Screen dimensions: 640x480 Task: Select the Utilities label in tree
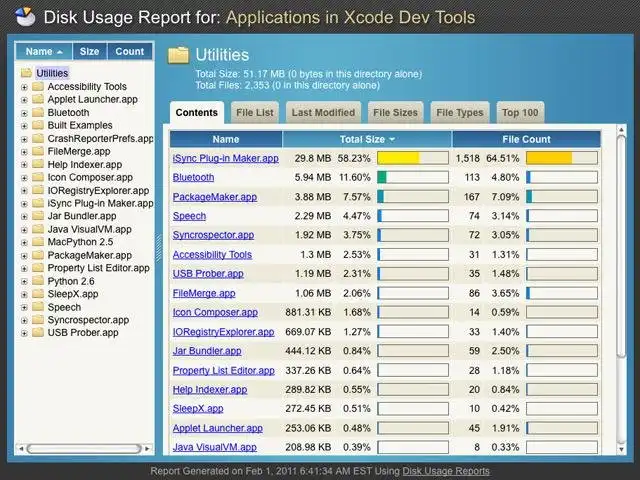point(52,73)
